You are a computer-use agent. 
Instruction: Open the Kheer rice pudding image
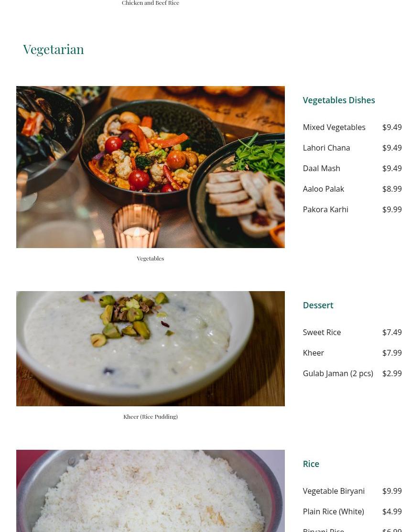(x=151, y=348)
